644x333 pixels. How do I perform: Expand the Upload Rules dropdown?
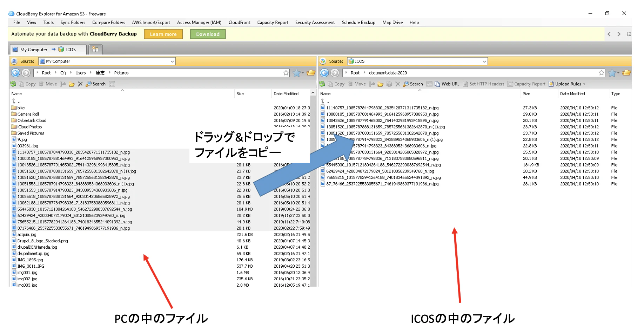(x=584, y=84)
